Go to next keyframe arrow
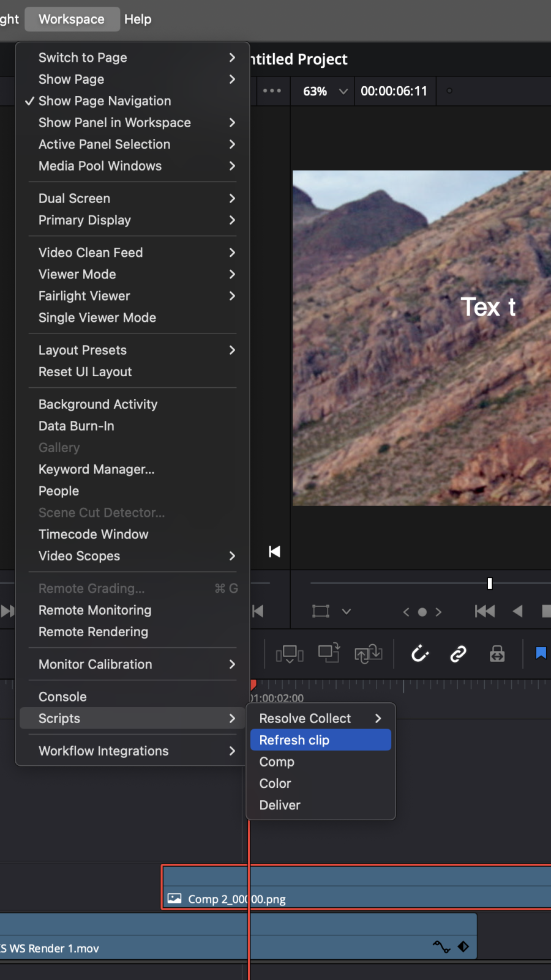The image size is (551, 980). 438,612
